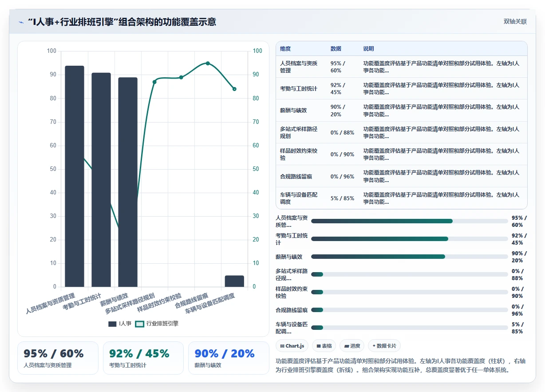Select table cell 多站式采样路径规划
The width and height of the screenshot is (545, 392).
[301, 132]
